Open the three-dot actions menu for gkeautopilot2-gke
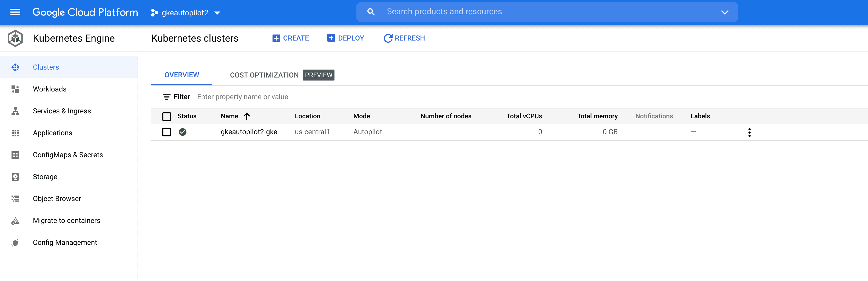 (x=749, y=132)
